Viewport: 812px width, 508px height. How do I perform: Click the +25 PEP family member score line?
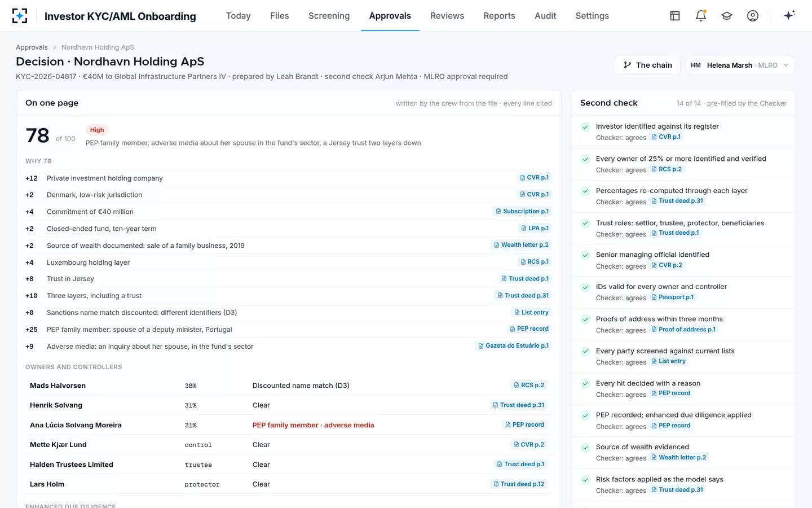[288, 330]
